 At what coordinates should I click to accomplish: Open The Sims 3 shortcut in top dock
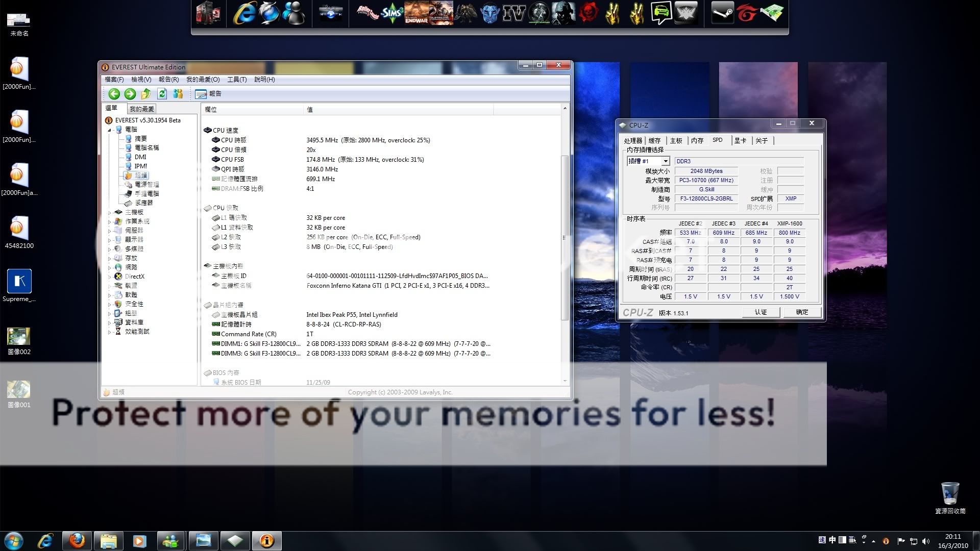392,13
